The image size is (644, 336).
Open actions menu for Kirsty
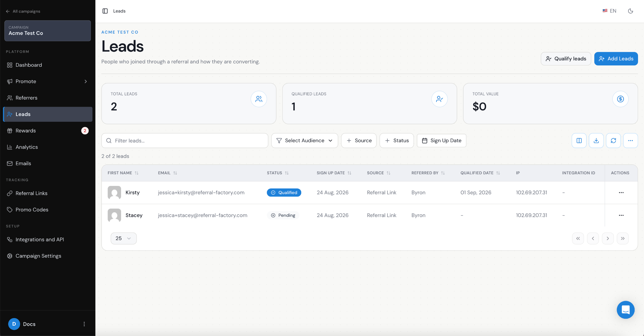[621, 193]
